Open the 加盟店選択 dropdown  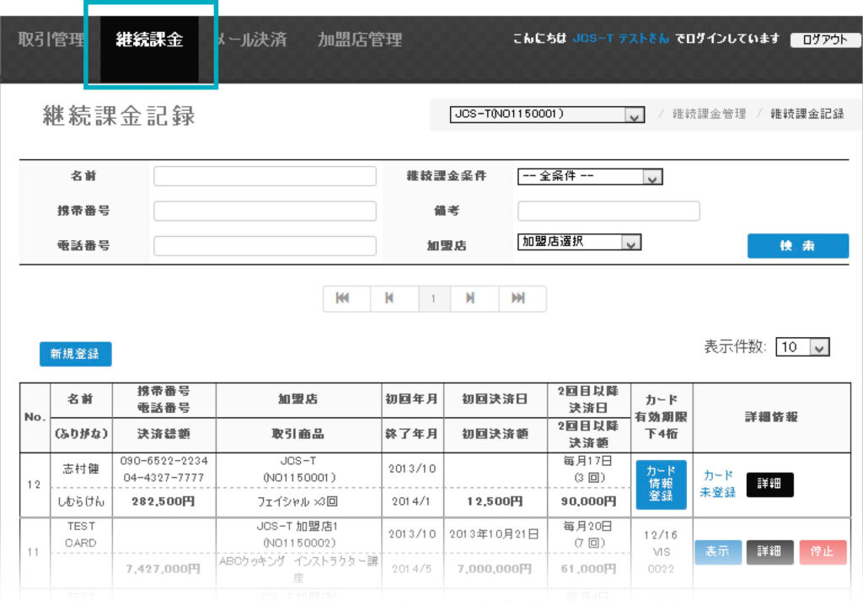tap(579, 243)
